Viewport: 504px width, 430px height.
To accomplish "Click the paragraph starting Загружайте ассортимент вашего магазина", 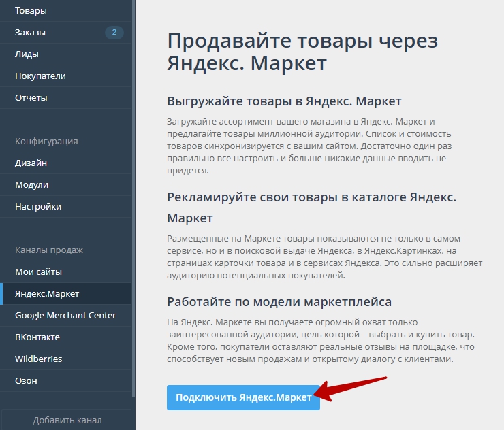I will 309,146.
